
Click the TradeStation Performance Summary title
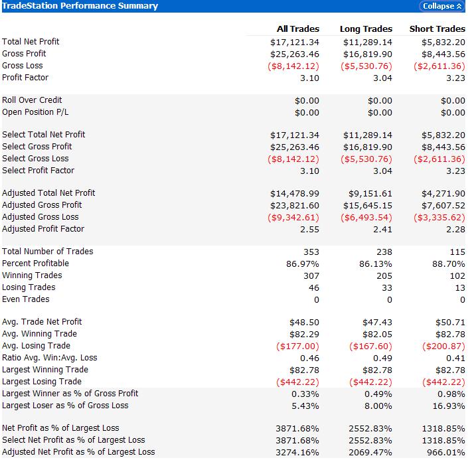[x=80, y=6]
